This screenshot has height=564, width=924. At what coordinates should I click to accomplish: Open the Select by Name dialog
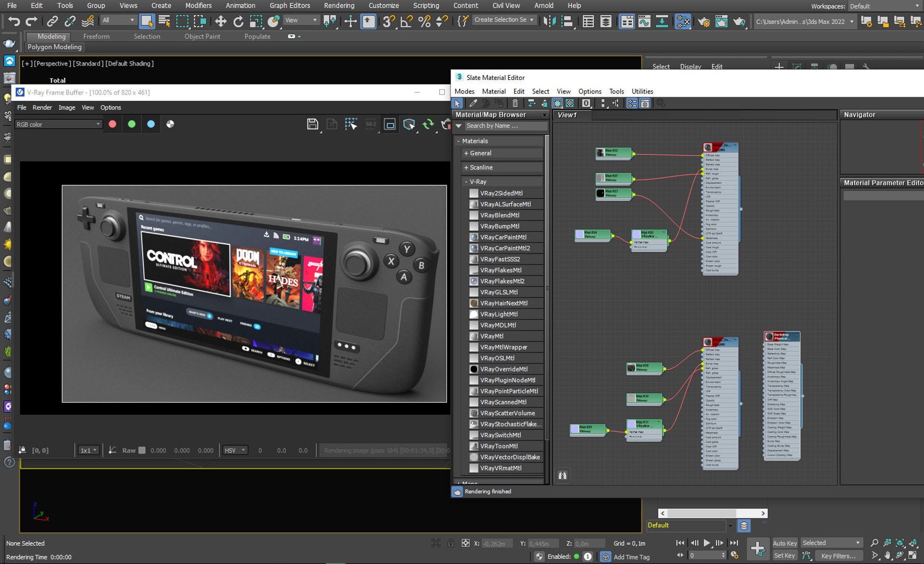click(165, 21)
